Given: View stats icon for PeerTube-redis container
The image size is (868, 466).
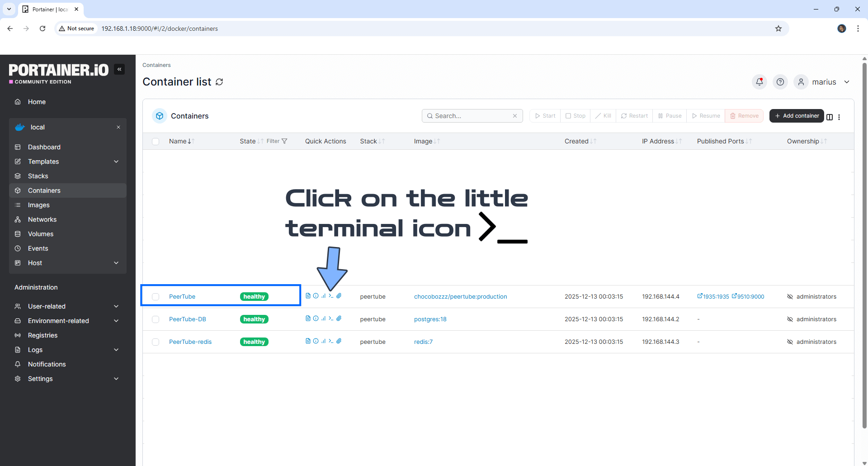Looking at the screenshot, I should pos(323,341).
